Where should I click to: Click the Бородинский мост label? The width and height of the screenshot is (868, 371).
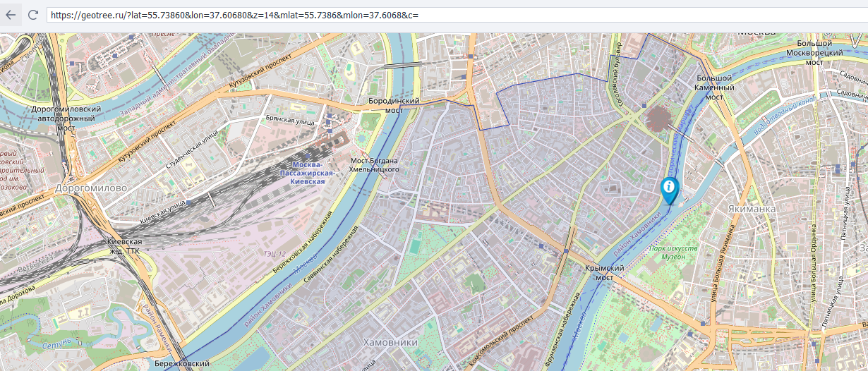point(394,105)
